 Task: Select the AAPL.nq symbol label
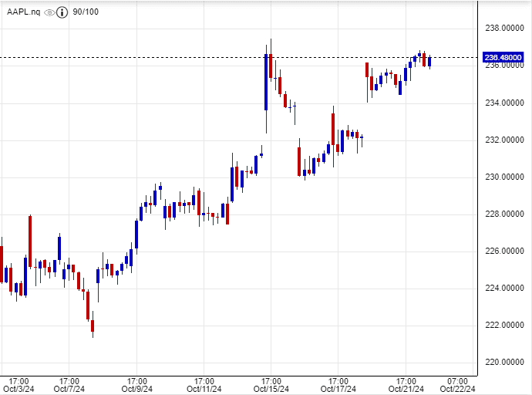click(x=24, y=12)
